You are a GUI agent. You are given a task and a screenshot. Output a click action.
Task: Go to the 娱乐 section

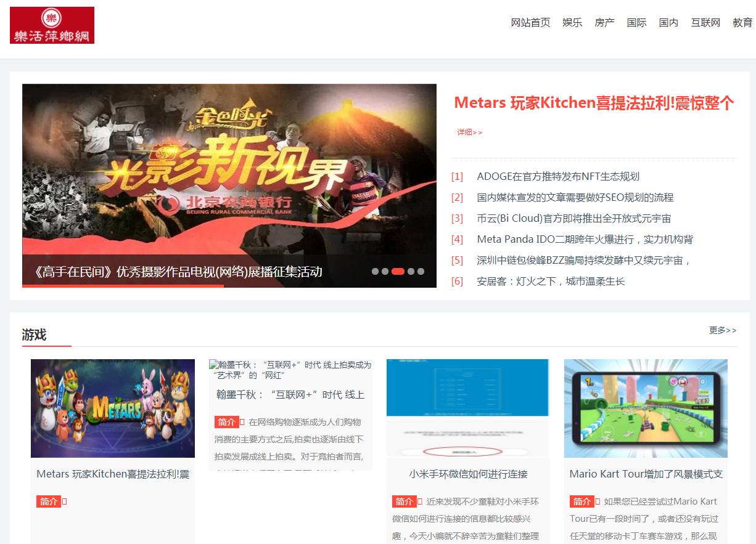coord(572,23)
